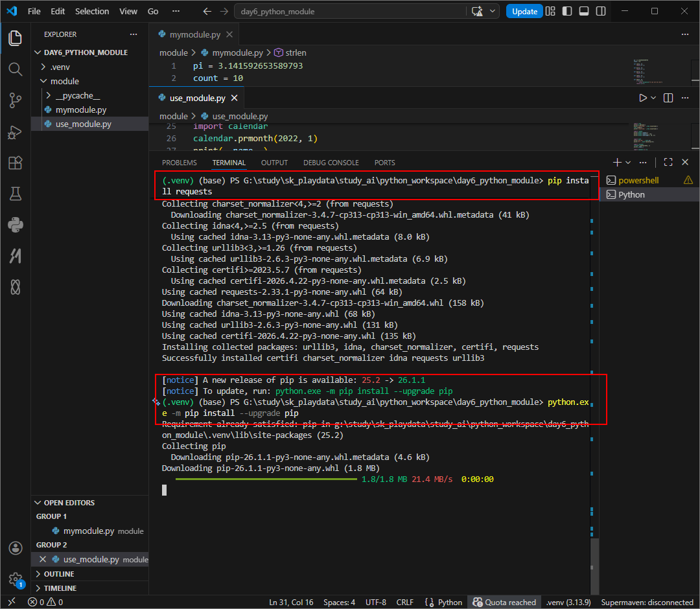The image size is (700, 609).
Task: Open terminal panel more actions ellipsis
Action: (x=643, y=163)
